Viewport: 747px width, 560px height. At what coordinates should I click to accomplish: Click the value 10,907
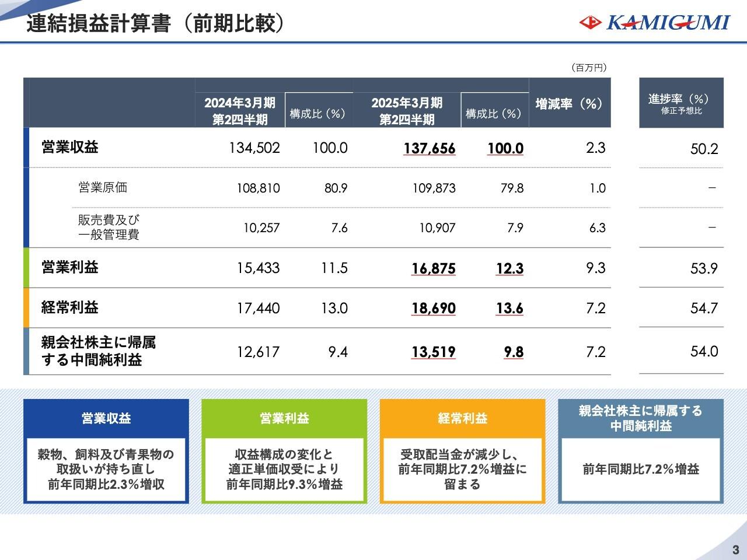tap(437, 228)
